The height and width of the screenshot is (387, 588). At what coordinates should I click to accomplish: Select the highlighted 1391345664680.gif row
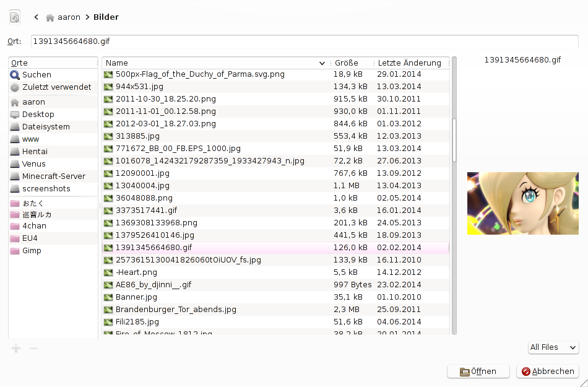275,248
